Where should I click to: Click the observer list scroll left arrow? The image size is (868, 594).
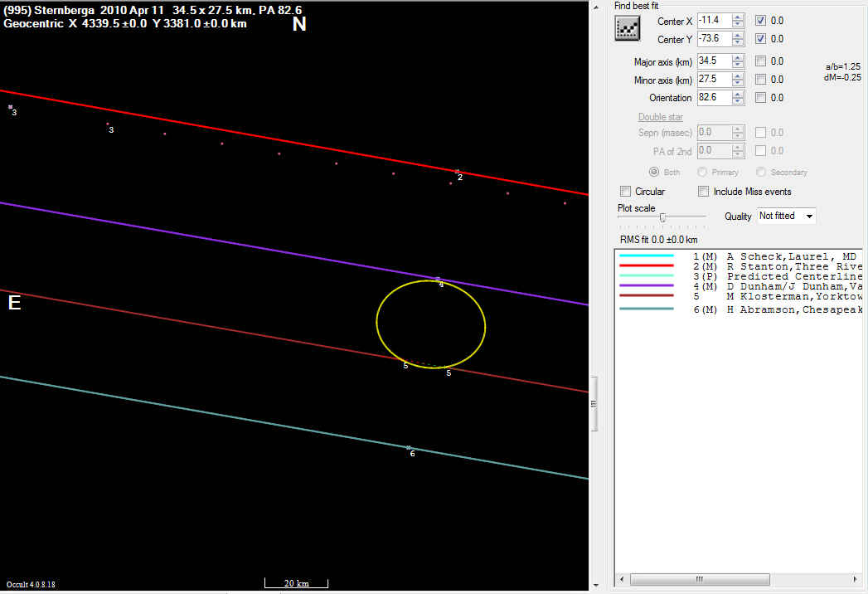[623, 579]
